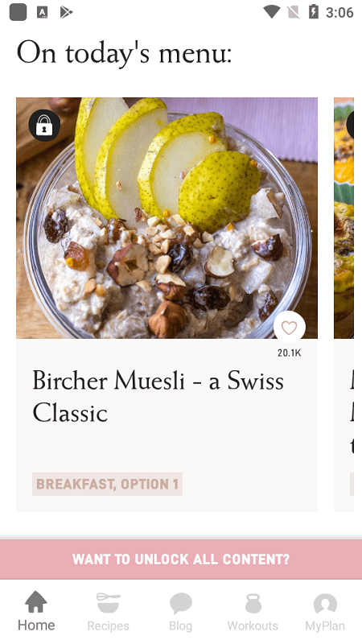Tap the Breakfast, Option 1 tag
362x644 pixels.
tap(107, 484)
